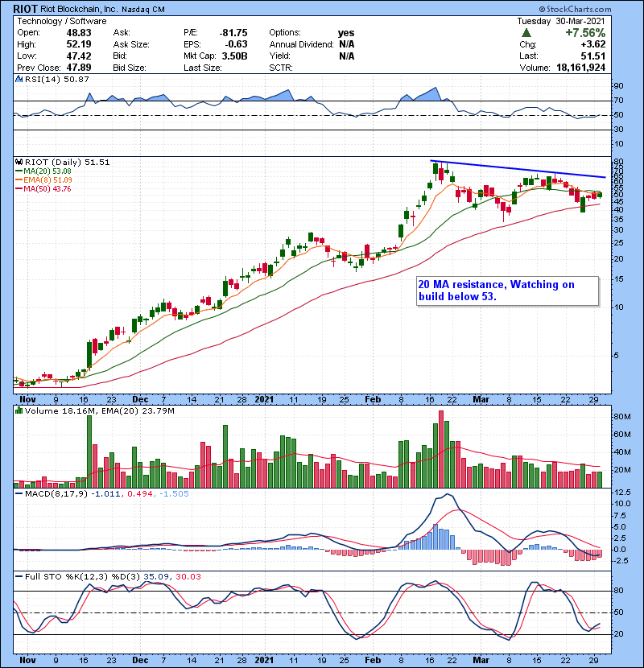The image size is (644, 668).
Task: Click the date Tuesday 30-Mar-2021
Action: pos(561,21)
